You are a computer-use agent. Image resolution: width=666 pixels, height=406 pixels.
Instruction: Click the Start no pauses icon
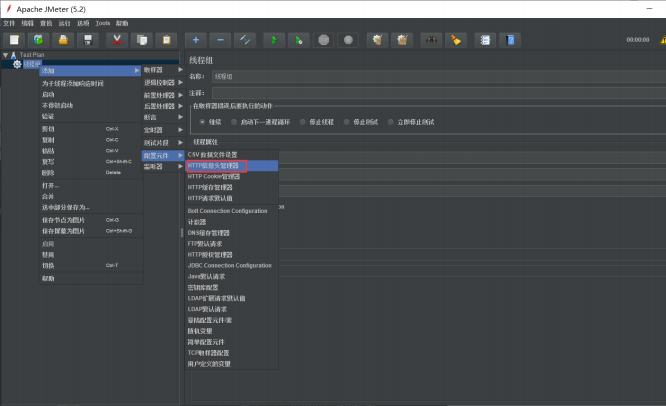299,40
